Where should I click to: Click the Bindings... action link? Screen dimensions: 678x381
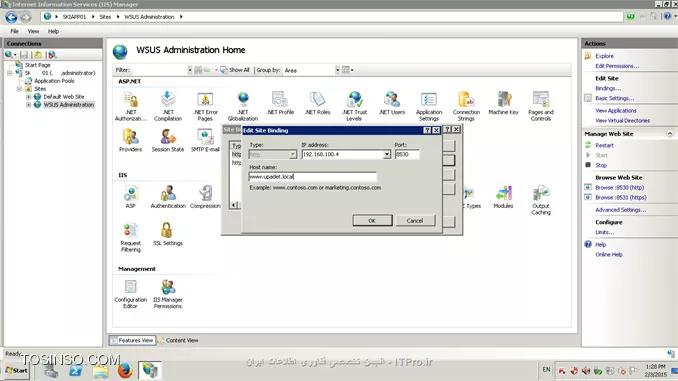pyautogui.click(x=608, y=88)
